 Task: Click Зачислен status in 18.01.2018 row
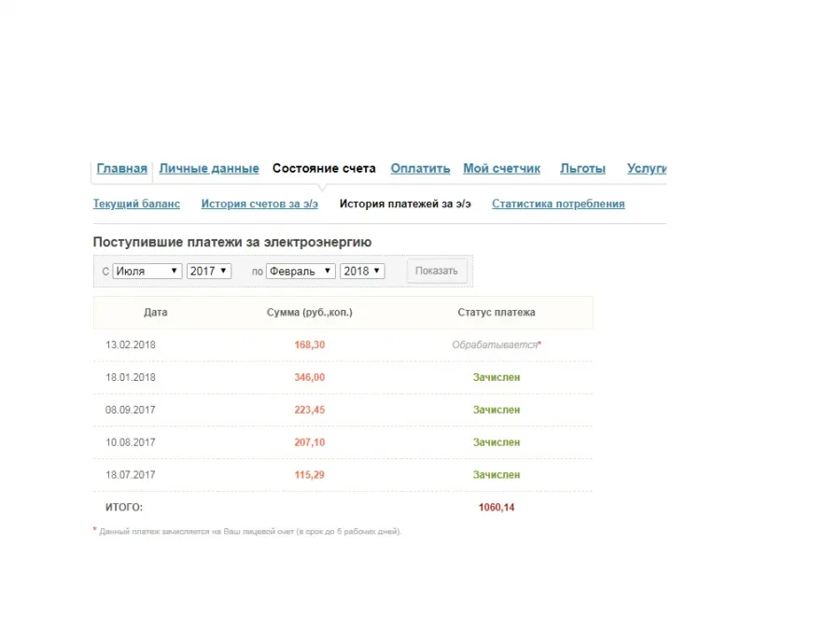click(x=497, y=378)
